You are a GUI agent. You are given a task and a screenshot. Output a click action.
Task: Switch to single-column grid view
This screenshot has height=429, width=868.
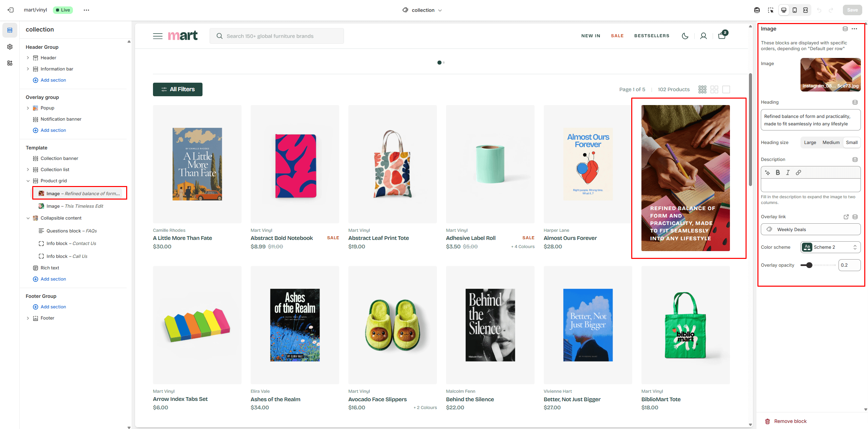pyautogui.click(x=726, y=89)
